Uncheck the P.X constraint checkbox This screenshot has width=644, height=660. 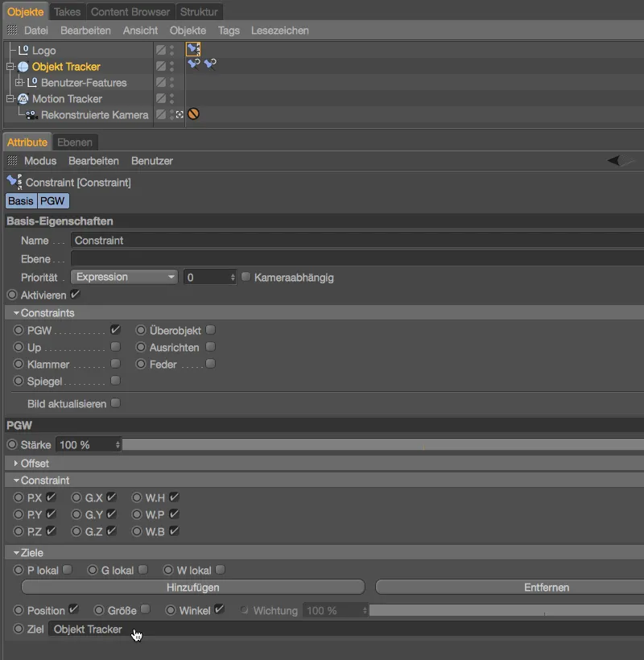pyautogui.click(x=51, y=497)
